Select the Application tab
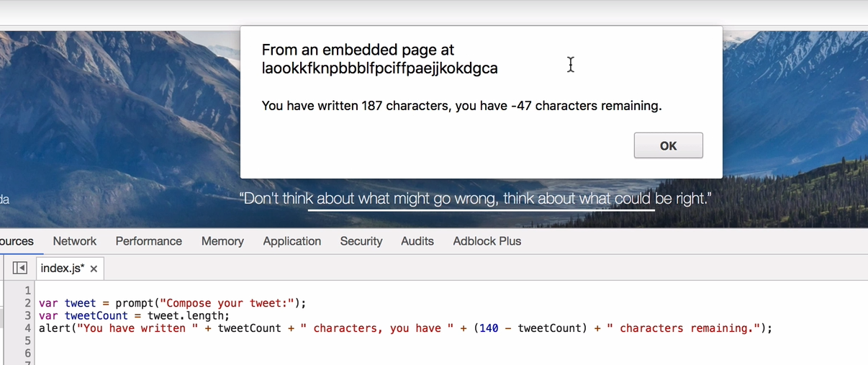 [x=291, y=241]
